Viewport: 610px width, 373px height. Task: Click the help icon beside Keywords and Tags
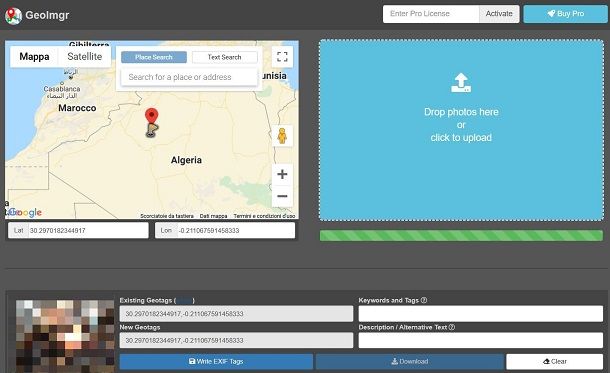pos(424,300)
